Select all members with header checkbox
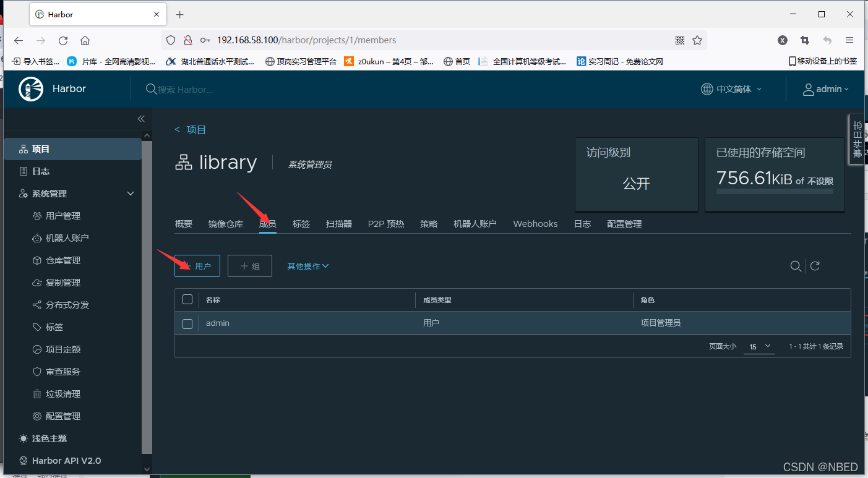The image size is (868, 478). [x=187, y=300]
